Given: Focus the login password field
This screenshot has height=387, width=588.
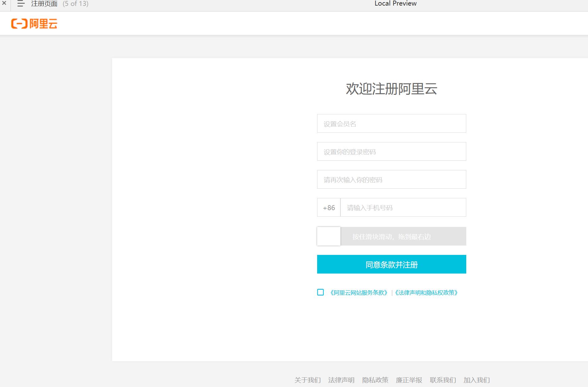Looking at the screenshot, I should [x=391, y=151].
